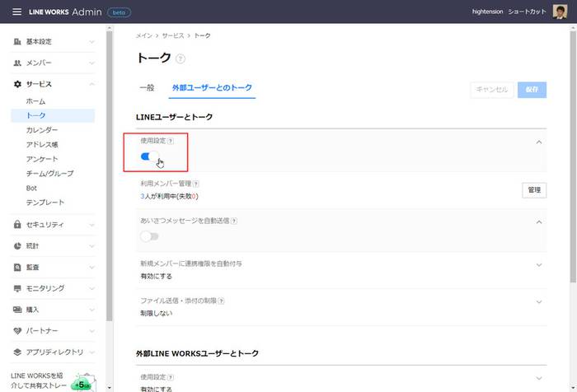Collapse the あいさつメッセージ row chevron
Viewport: 577px width, 392px height.
tap(539, 222)
